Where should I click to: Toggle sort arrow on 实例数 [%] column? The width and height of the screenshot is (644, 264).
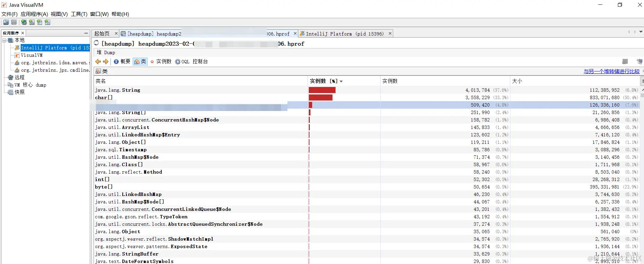point(341,81)
